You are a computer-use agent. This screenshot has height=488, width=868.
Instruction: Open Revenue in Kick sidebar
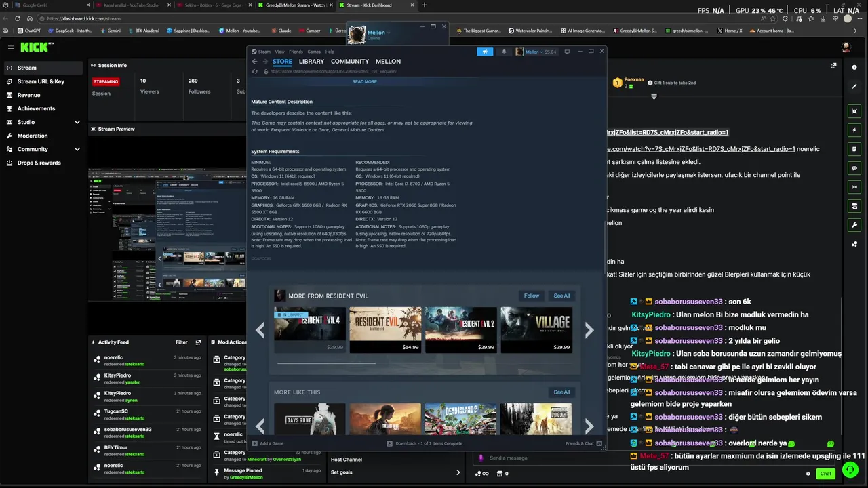tap(43, 95)
